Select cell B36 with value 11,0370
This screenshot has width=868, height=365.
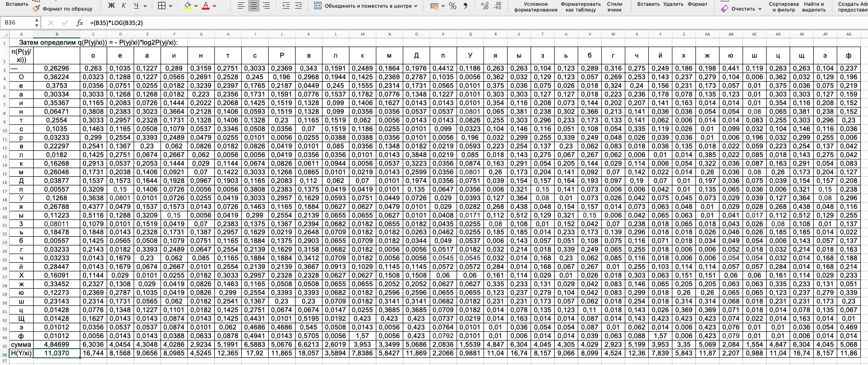click(57, 353)
